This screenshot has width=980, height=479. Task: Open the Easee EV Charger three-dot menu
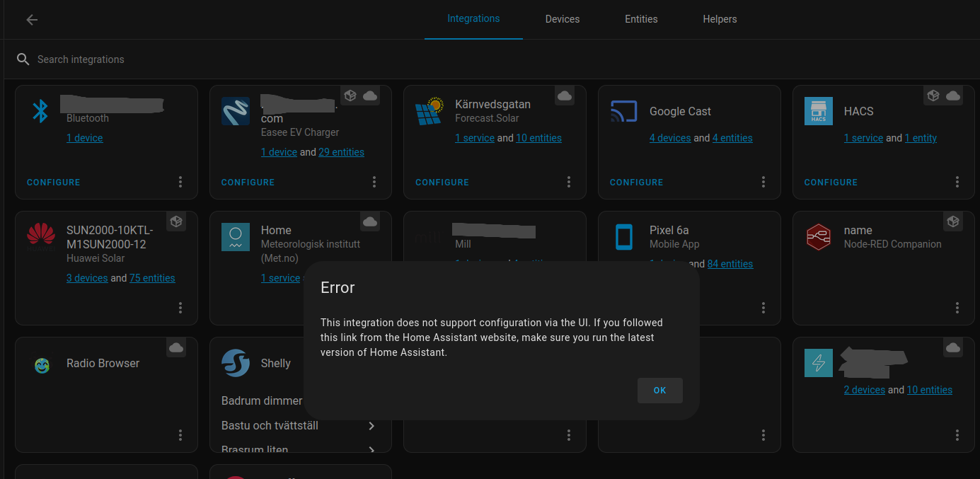(374, 182)
